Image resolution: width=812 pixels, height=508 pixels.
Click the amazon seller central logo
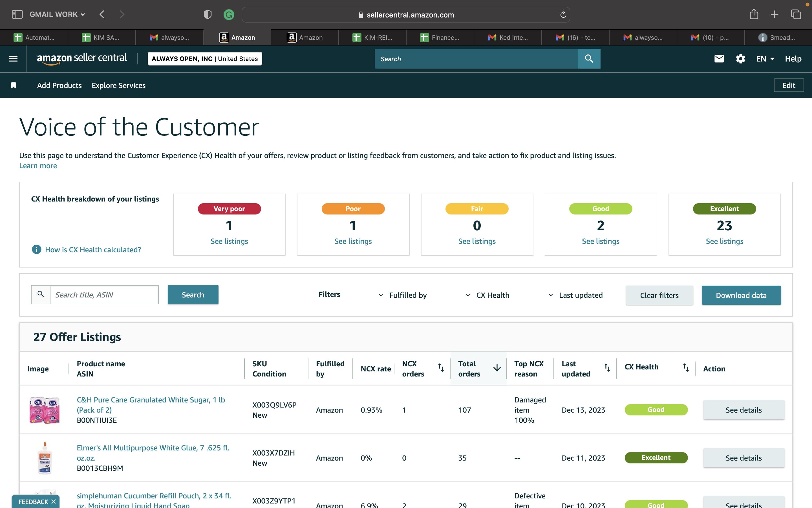click(82, 58)
